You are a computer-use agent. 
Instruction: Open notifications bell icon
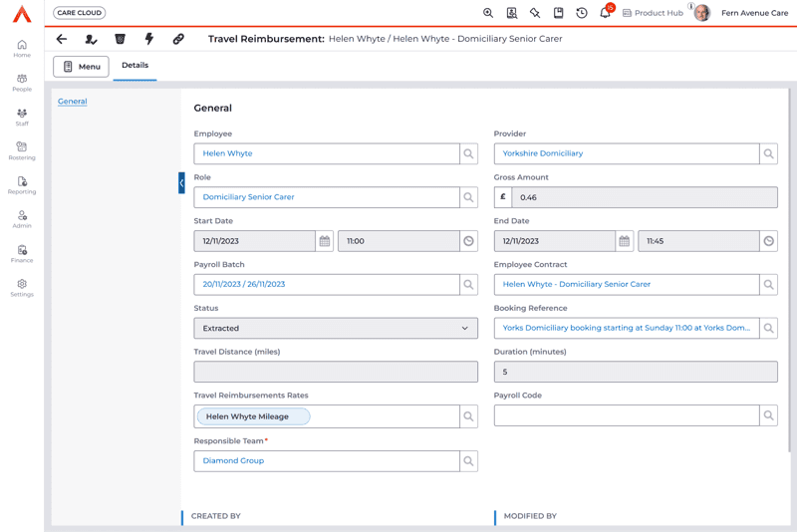pos(605,13)
